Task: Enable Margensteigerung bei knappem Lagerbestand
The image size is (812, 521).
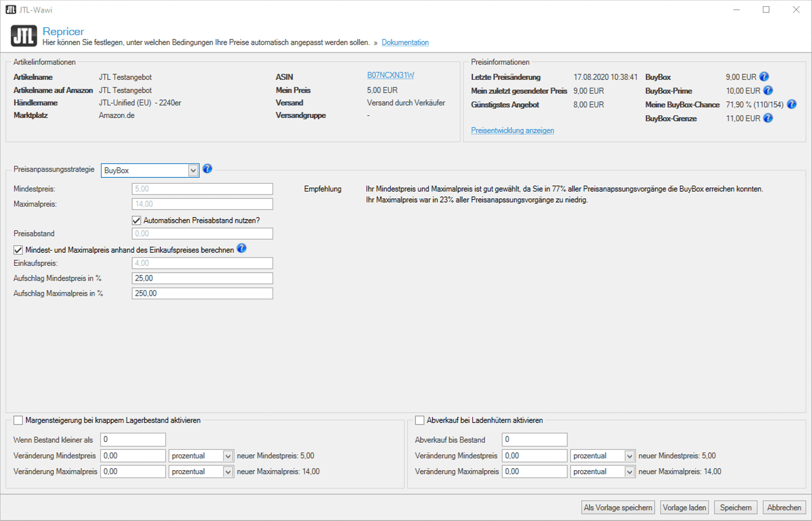Action: 18,420
